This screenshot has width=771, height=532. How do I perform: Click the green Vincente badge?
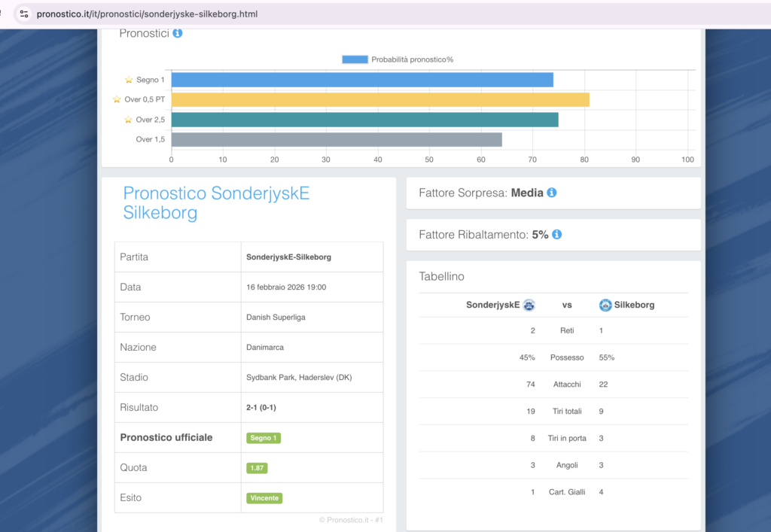[264, 498]
